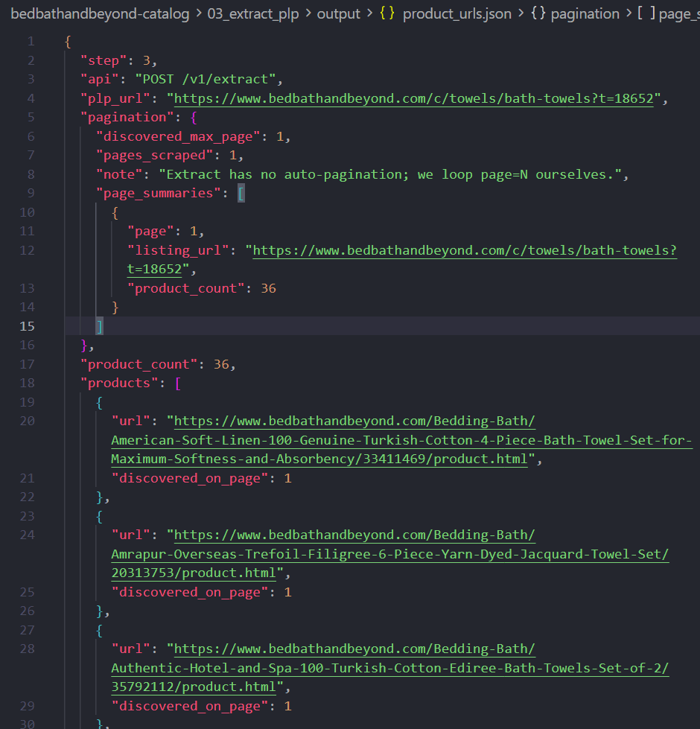The height and width of the screenshot is (729, 700).
Task: Click JSON braces icon before product_urls.json
Action: [x=387, y=13]
